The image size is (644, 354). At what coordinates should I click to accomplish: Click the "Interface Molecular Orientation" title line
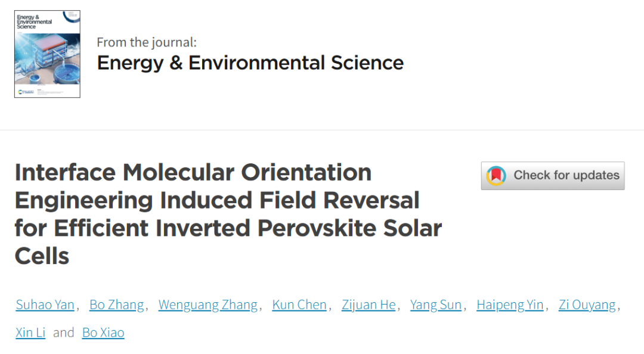tap(193, 172)
